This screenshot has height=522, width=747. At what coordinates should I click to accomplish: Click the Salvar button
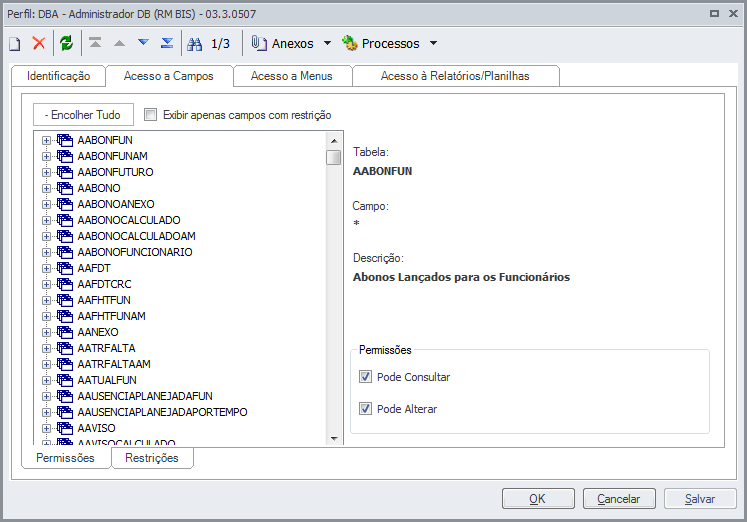[700, 498]
